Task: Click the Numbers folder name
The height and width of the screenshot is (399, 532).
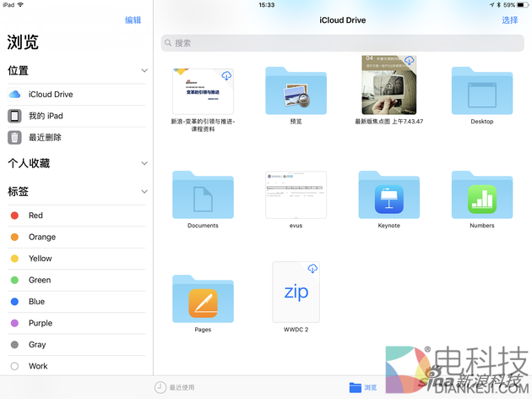Action: pos(482,226)
